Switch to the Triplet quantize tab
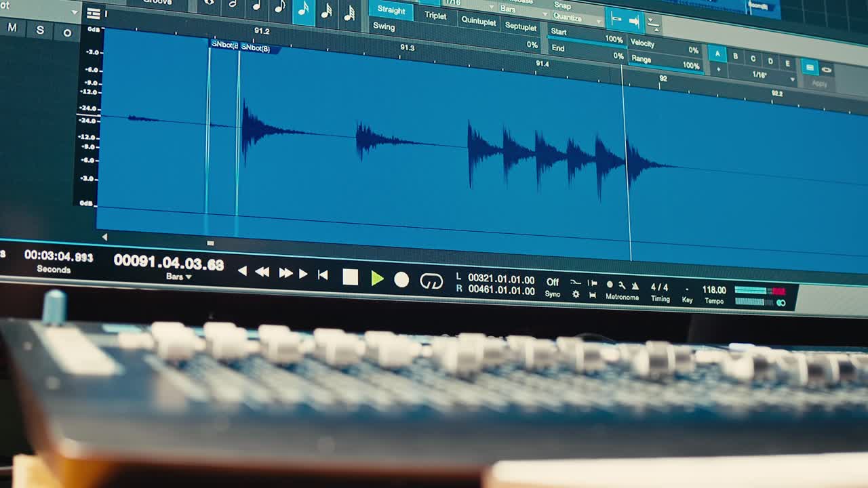The width and height of the screenshot is (868, 488). (x=435, y=16)
